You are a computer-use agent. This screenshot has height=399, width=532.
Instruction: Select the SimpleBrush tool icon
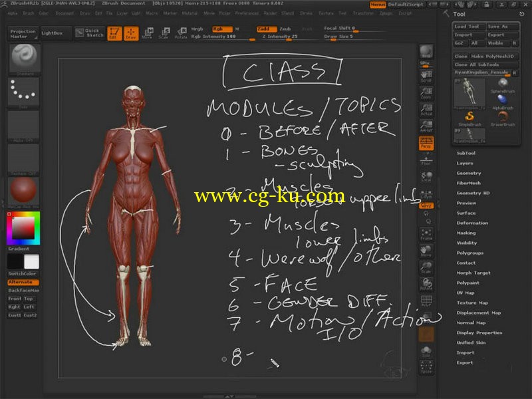pos(469,119)
